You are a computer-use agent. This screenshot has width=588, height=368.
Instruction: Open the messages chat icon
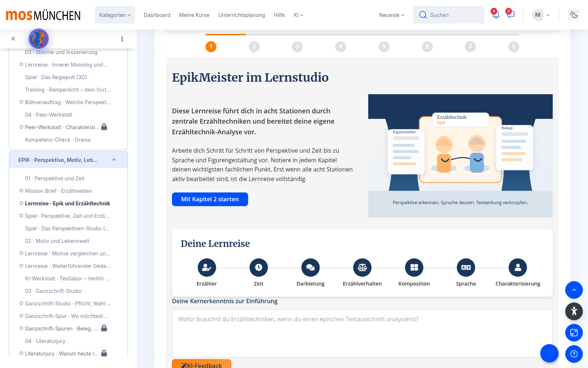coord(510,15)
